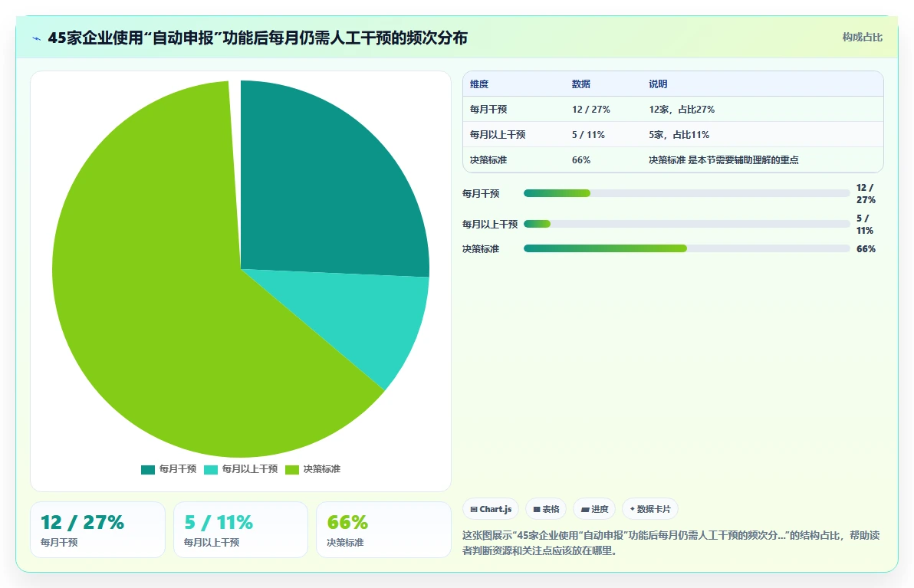This screenshot has height=588, width=914.
Task: Click the 5 / 11% progress value
Action: [x=864, y=225]
